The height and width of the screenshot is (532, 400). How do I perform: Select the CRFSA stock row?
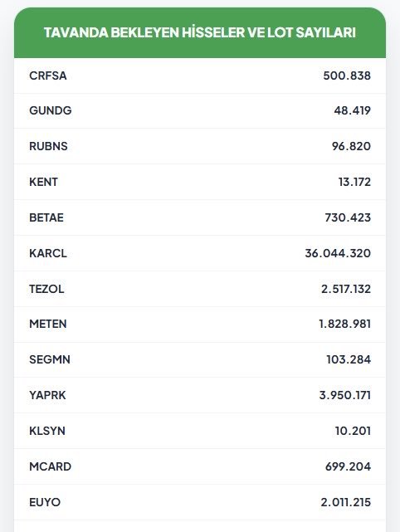pyautogui.click(x=200, y=76)
